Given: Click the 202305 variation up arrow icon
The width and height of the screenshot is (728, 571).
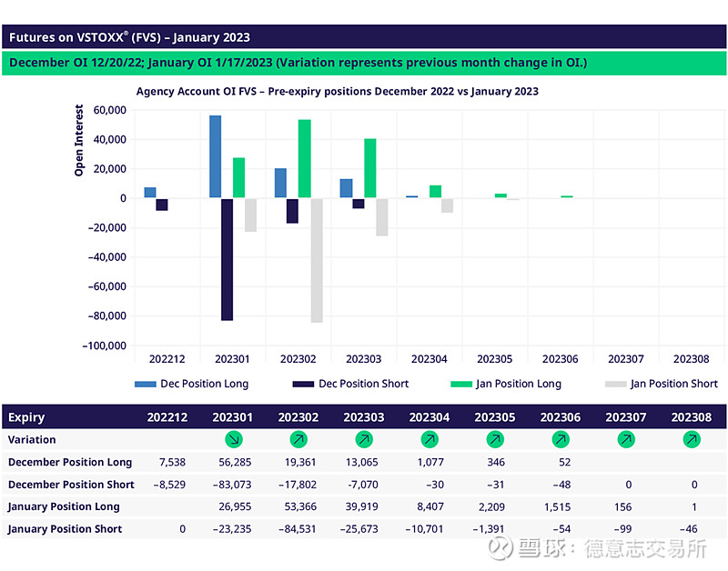Looking at the screenshot, I should tap(495, 440).
